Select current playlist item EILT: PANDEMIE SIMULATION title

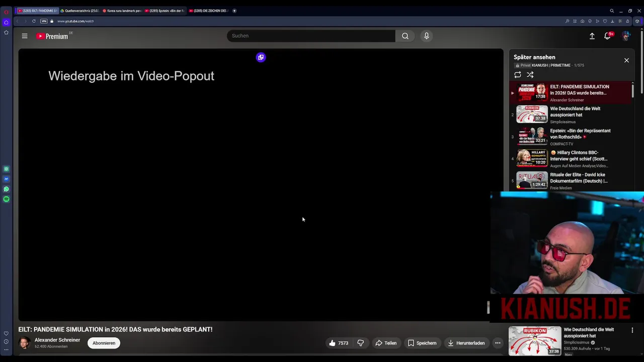point(579,89)
